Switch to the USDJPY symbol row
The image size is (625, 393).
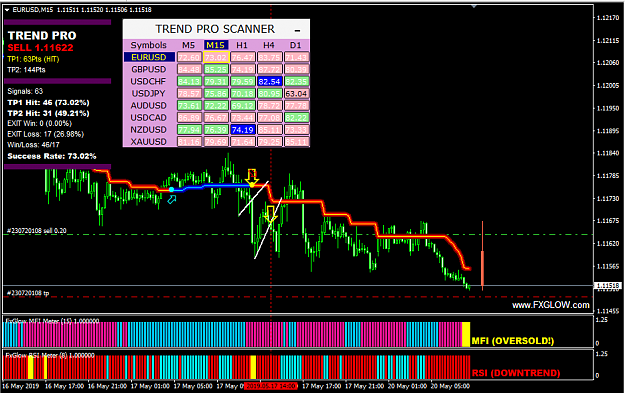(149, 93)
